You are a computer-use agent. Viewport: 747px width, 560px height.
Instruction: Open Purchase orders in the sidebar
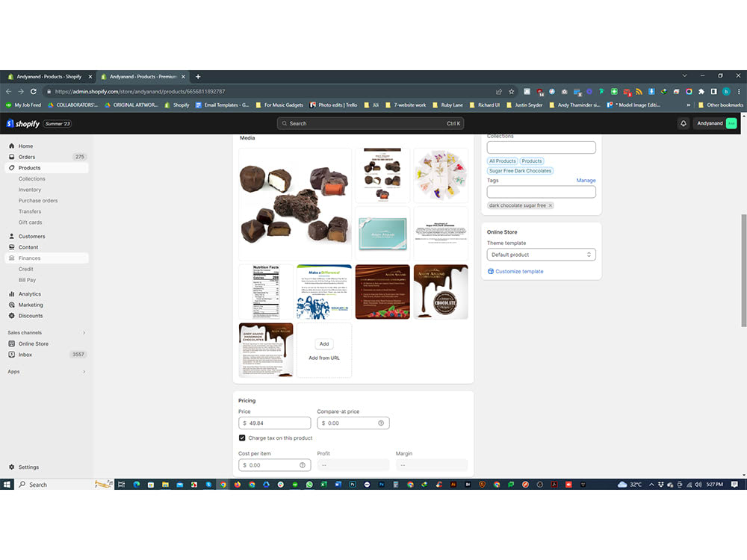(38, 201)
